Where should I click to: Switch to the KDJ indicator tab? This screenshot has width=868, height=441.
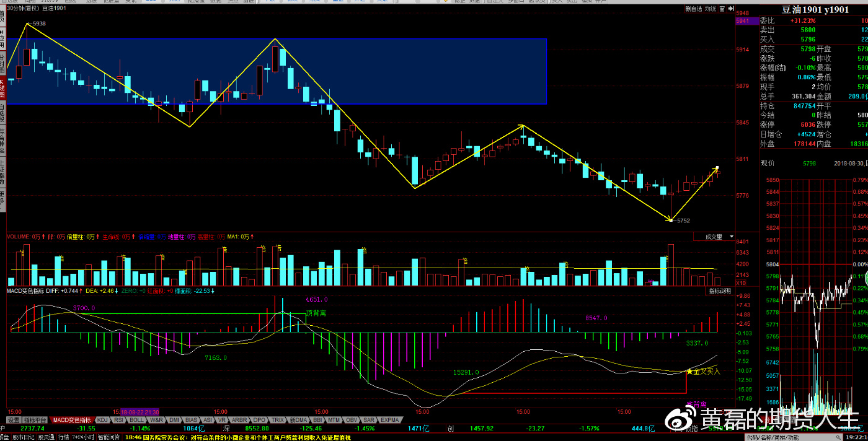102,420
